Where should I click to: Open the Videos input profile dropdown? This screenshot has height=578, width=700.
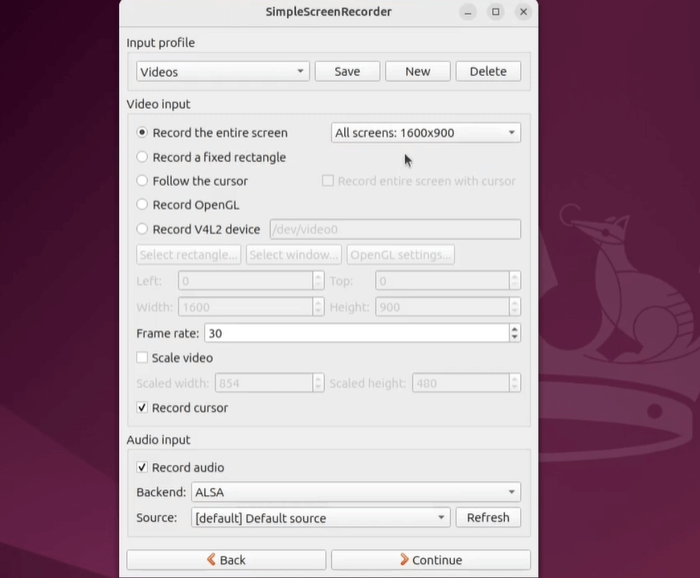pos(223,71)
